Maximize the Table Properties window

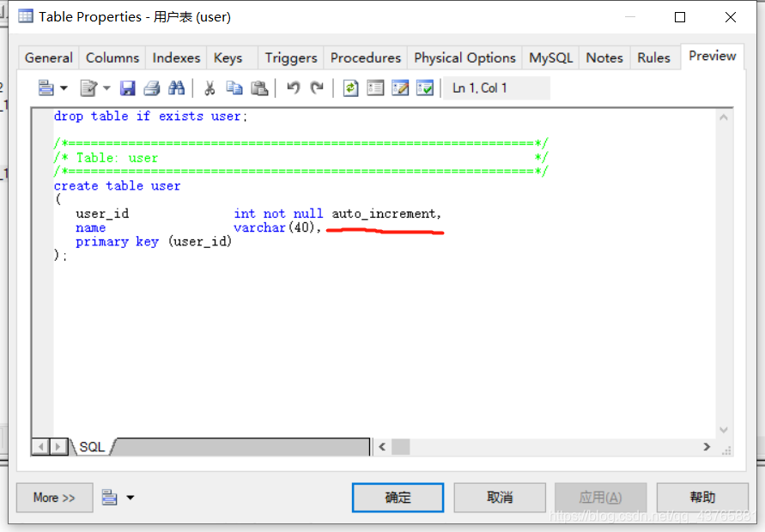pos(680,17)
